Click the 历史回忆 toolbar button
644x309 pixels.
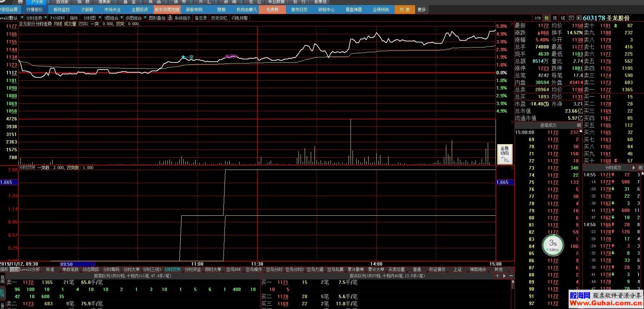[x=219, y=18]
